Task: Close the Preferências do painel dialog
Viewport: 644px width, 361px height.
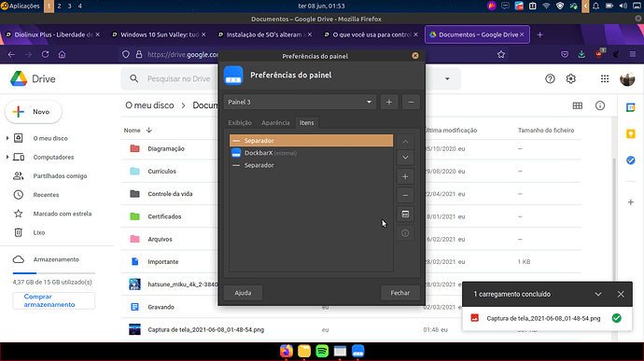Action: coord(415,56)
